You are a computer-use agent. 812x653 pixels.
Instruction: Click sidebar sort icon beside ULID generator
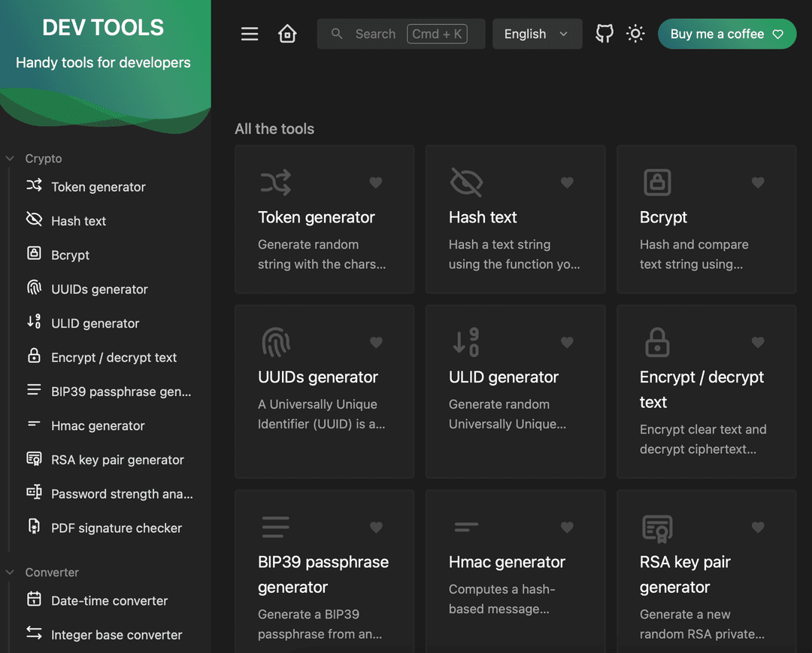point(34,322)
